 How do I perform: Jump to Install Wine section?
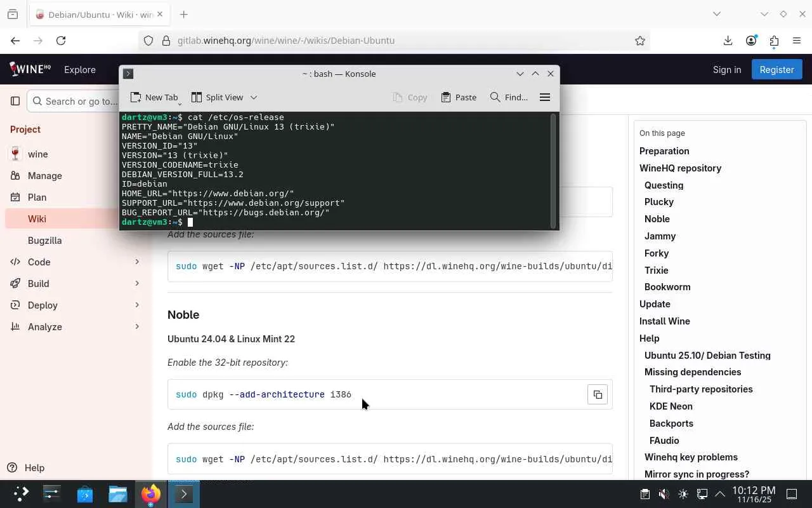pyautogui.click(x=665, y=321)
